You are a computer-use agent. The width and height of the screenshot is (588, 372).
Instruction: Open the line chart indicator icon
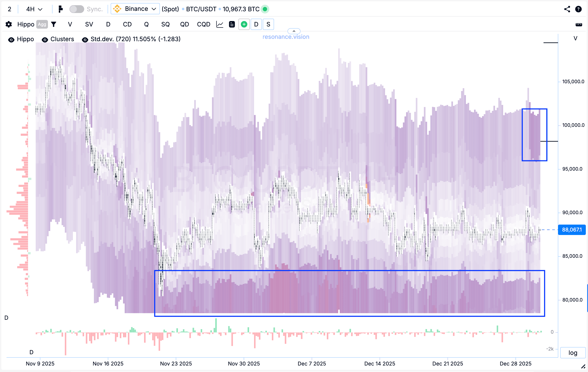pyautogui.click(x=220, y=24)
